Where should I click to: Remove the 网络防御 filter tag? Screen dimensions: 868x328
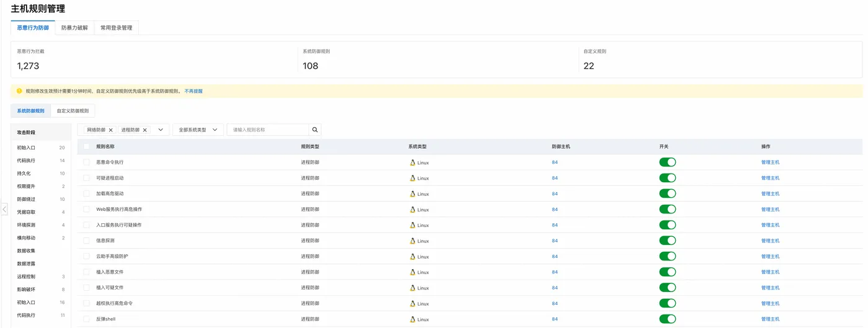coord(111,130)
